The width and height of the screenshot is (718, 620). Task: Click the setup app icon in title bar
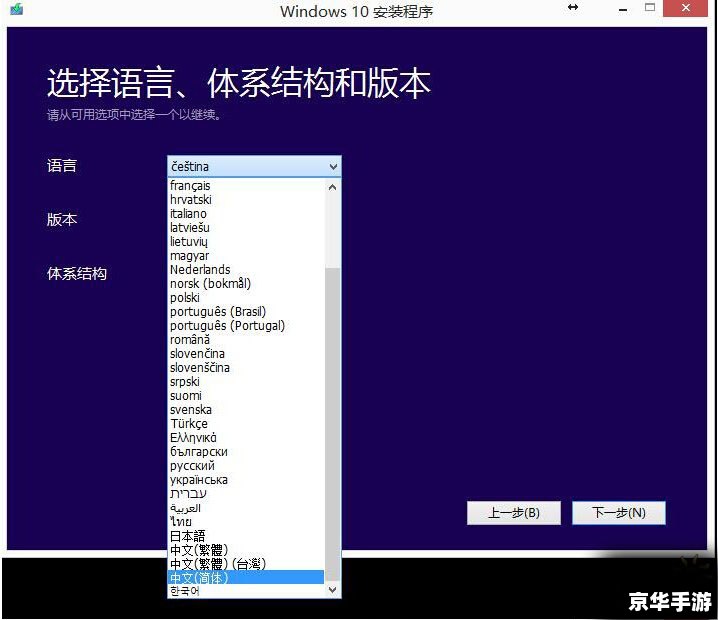(17, 9)
